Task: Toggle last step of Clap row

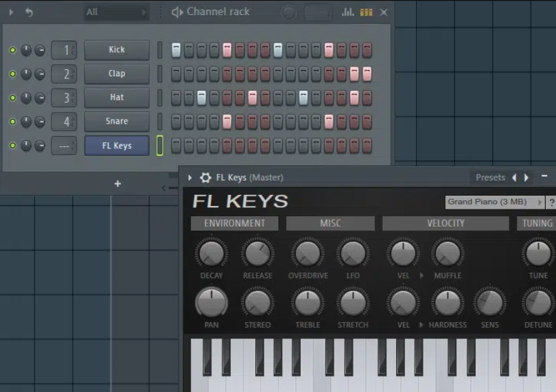Action: click(x=367, y=73)
